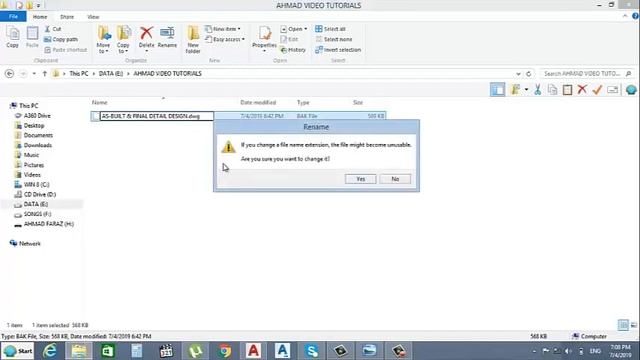Click Select none
This screenshot has width=640, height=360.
coord(333,39)
